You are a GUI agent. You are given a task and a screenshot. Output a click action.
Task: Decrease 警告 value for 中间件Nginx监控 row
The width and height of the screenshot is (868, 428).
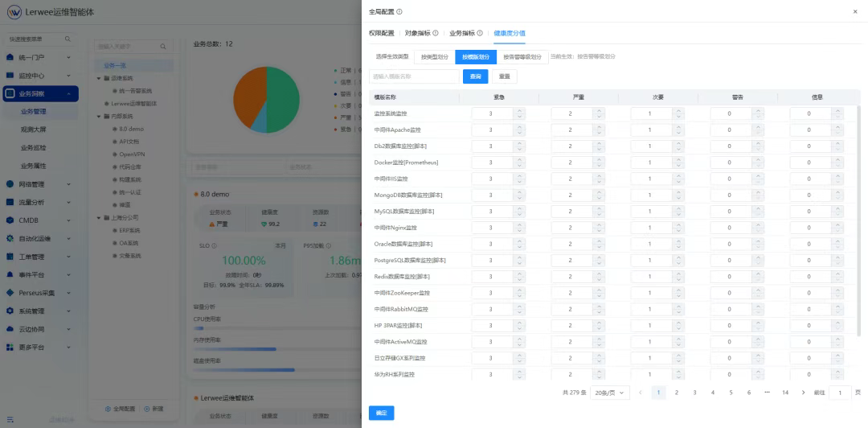756,231
